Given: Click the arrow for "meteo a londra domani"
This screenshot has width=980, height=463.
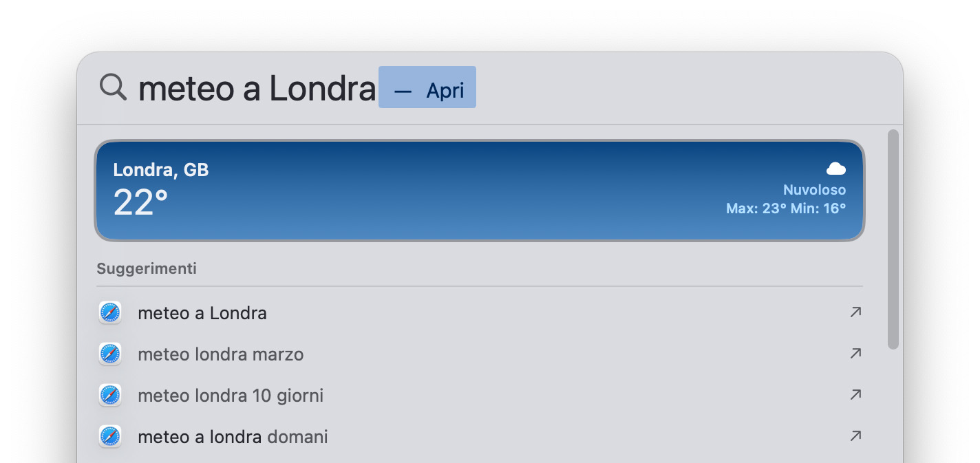Looking at the screenshot, I should 855,436.
